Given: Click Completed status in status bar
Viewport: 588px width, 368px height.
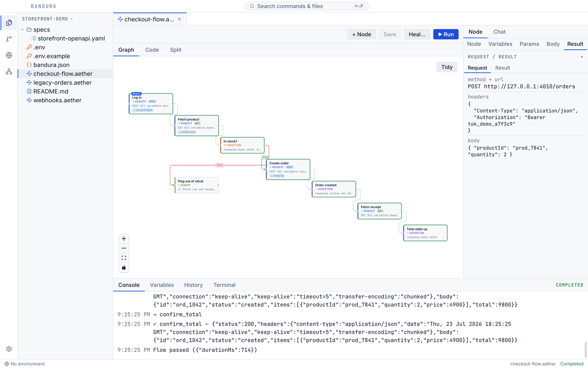Looking at the screenshot, I should coord(572,364).
